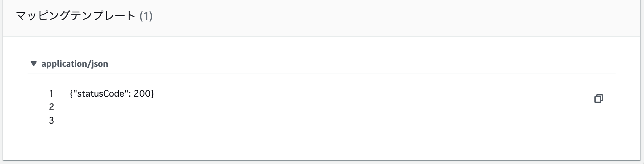Click the divider under application/json
644x164 pixels.
321,73
